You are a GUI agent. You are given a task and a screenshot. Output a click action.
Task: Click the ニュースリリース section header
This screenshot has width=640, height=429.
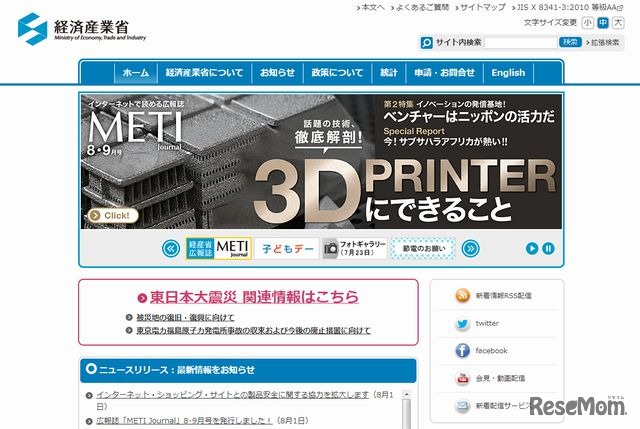[248, 370]
